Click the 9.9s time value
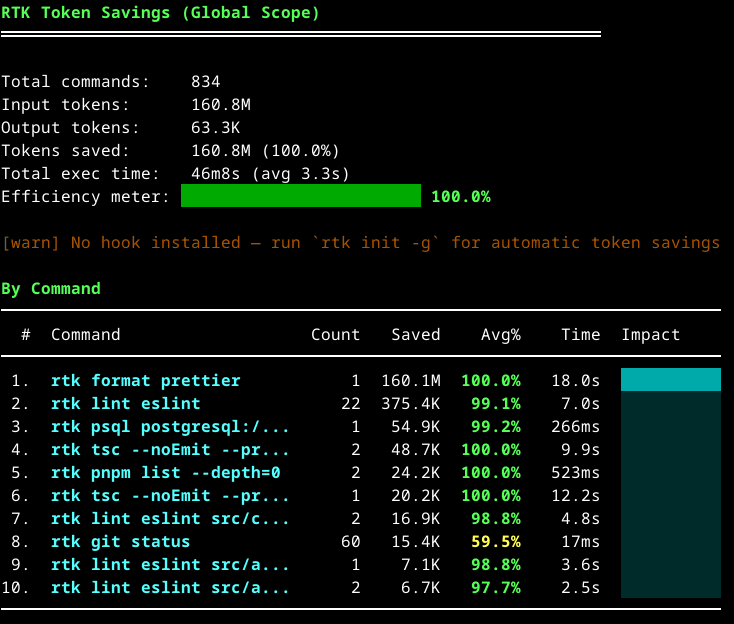 click(x=581, y=449)
